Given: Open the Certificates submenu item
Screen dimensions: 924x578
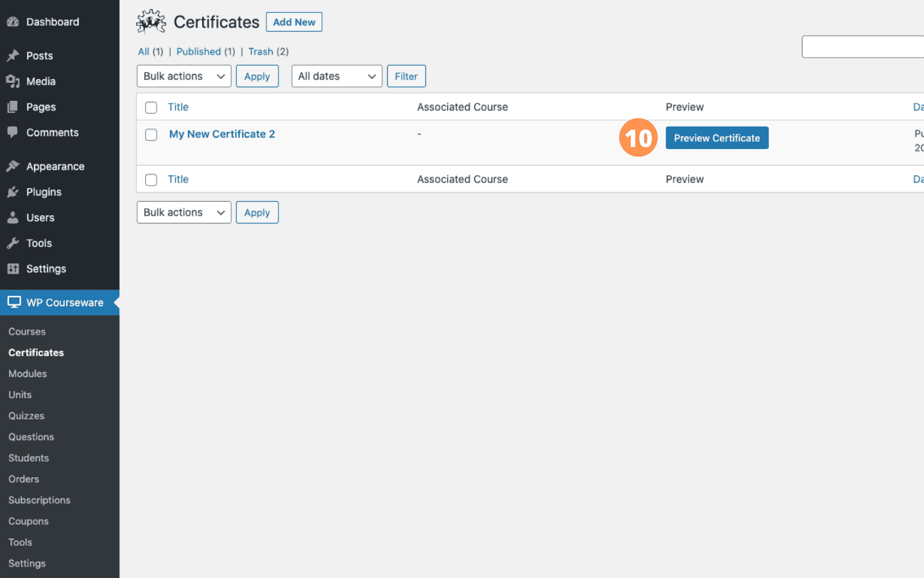Looking at the screenshot, I should coord(36,353).
